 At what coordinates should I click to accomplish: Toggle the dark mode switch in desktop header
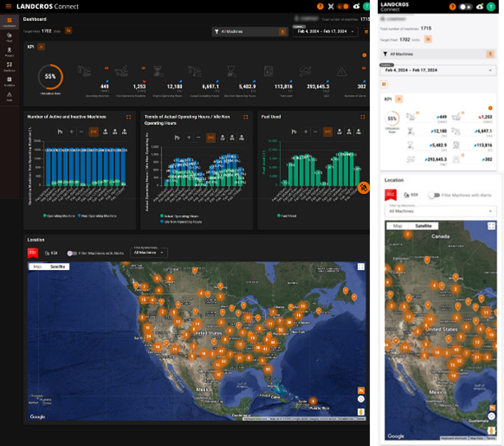343,6
